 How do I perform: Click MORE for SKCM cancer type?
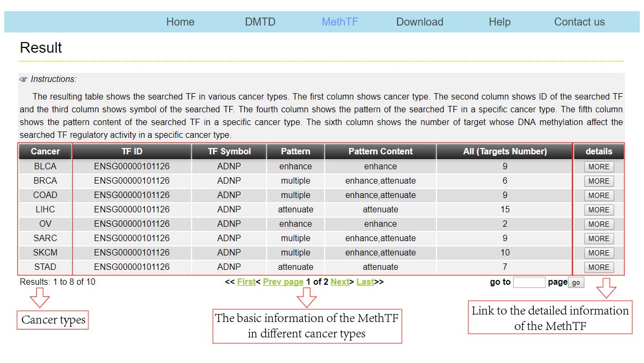[x=599, y=253]
